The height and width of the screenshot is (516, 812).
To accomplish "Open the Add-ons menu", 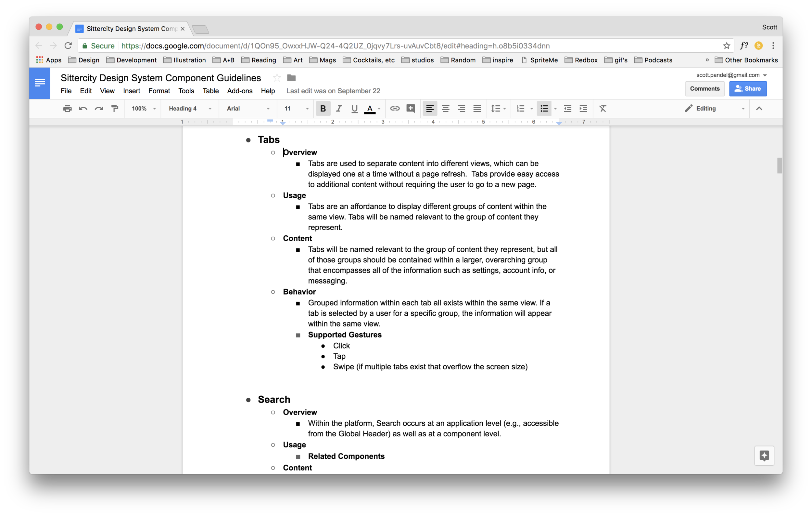I will 239,91.
